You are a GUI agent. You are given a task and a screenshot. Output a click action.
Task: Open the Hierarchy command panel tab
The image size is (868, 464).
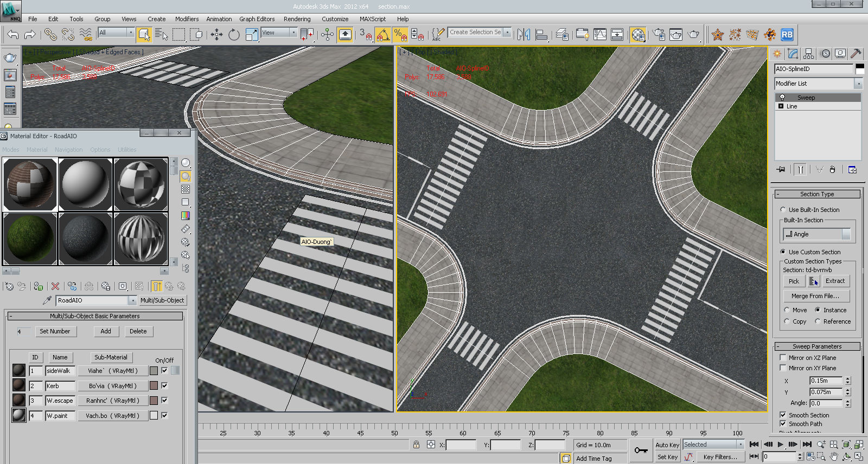(809, 54)
